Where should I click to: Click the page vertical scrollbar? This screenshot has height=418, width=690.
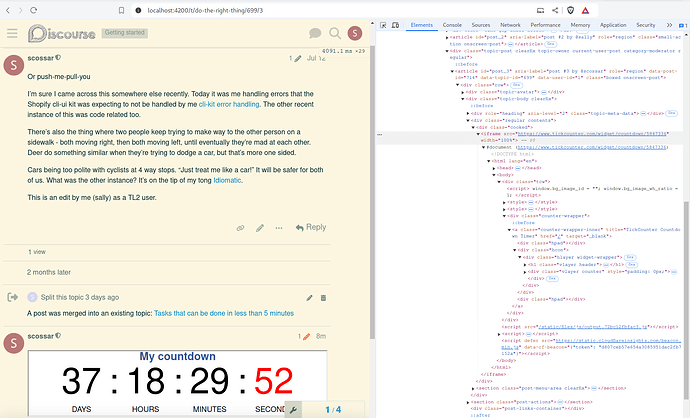pyautogui.click(x=372, y=192)
